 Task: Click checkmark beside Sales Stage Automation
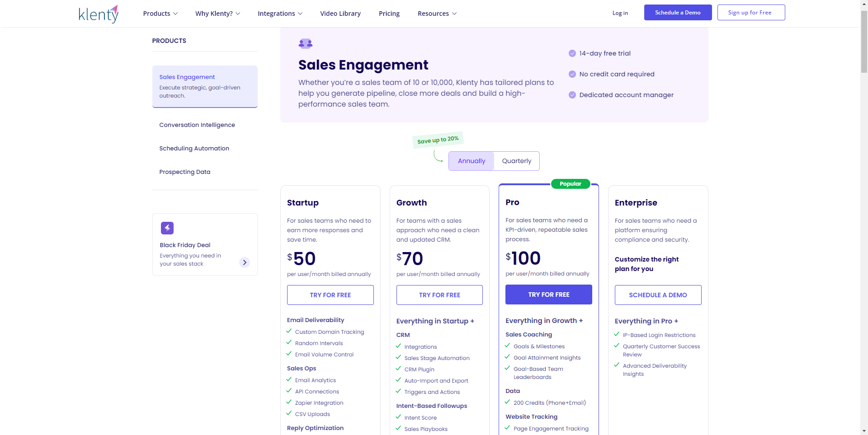(398, 357)
